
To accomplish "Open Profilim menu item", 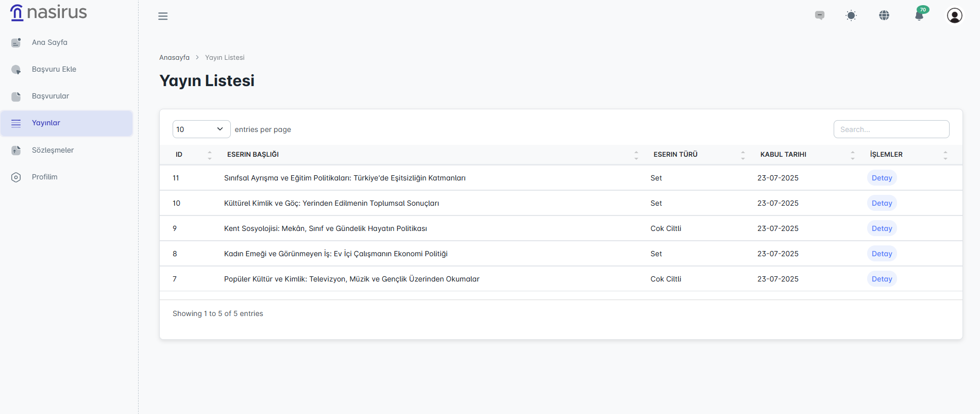I will [x=45, y=177].
